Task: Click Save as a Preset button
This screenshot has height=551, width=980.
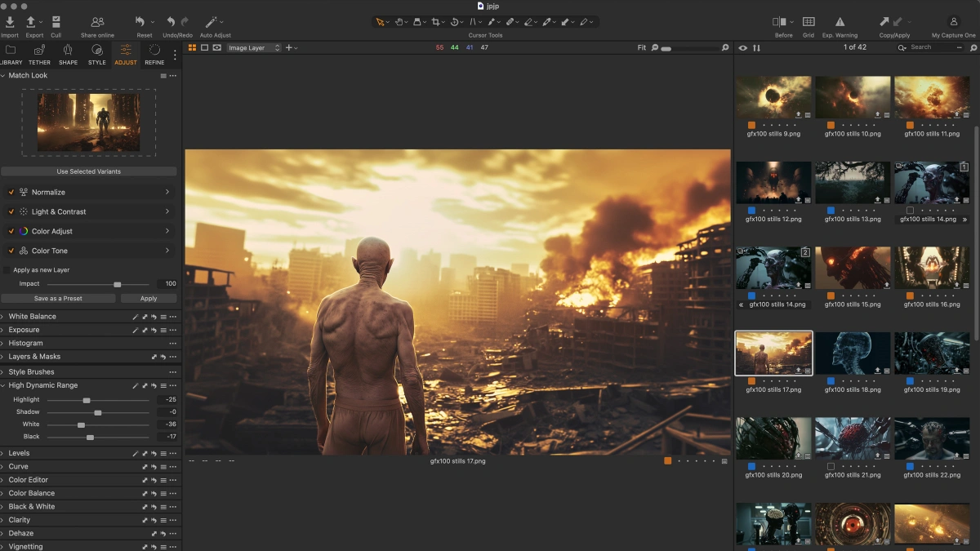Action: [x=58, y=299]
